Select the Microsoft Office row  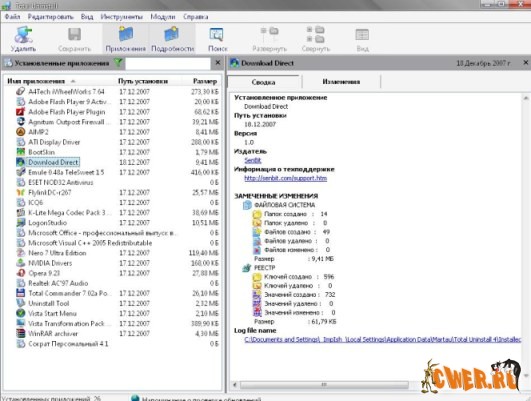coord(117,233)
